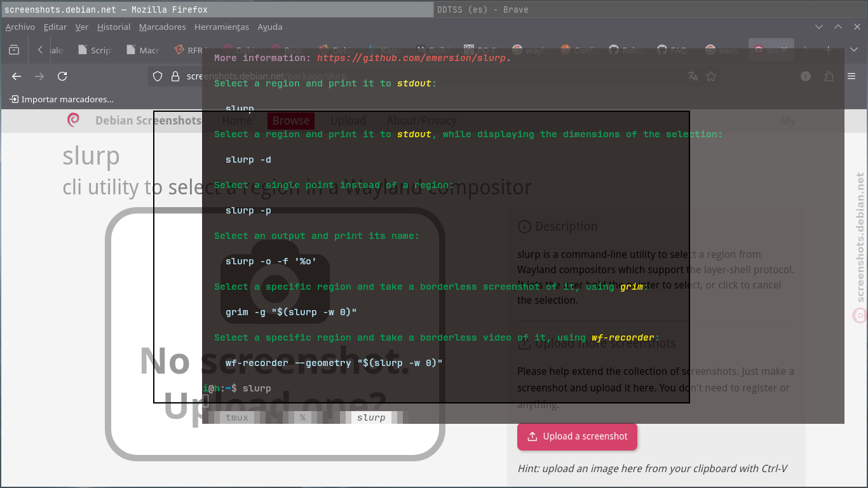Open the Firefox hamburger application menu
Viewport: 868px width, 488px height.
pos(851,76)
